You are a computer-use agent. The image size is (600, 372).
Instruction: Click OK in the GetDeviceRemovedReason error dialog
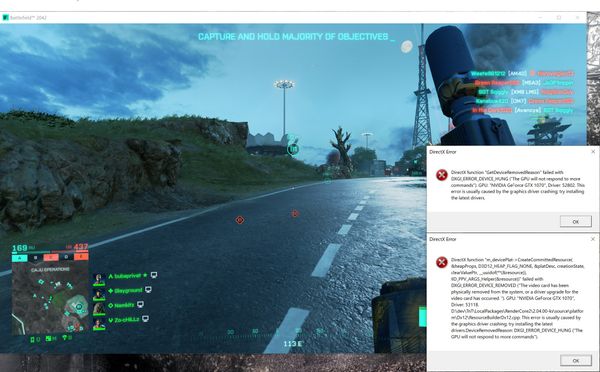click(x=576, y=221)
